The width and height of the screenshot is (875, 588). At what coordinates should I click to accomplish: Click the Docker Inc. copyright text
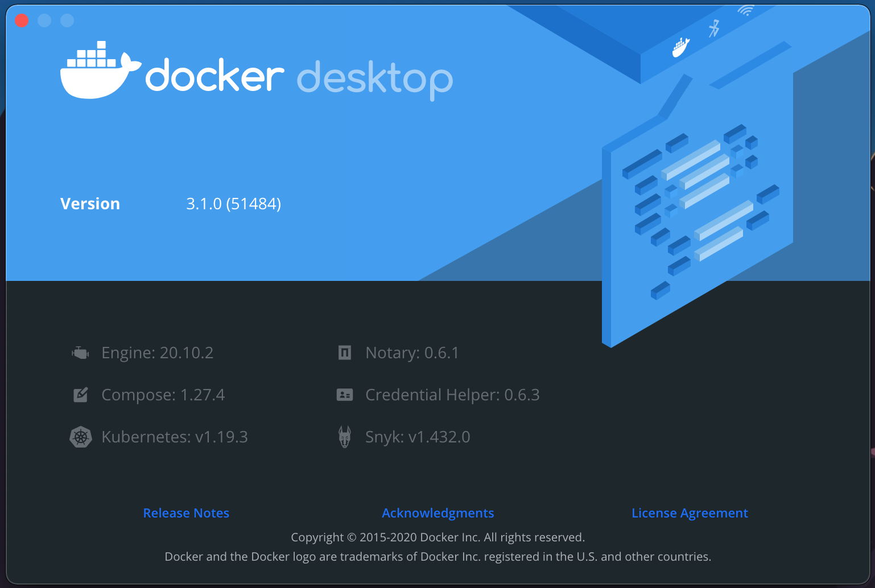[438, 537]
